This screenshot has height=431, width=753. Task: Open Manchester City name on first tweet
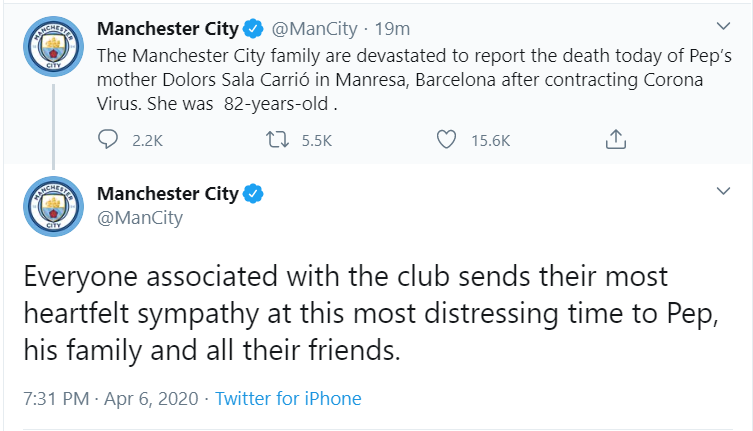tap(167, 29)
